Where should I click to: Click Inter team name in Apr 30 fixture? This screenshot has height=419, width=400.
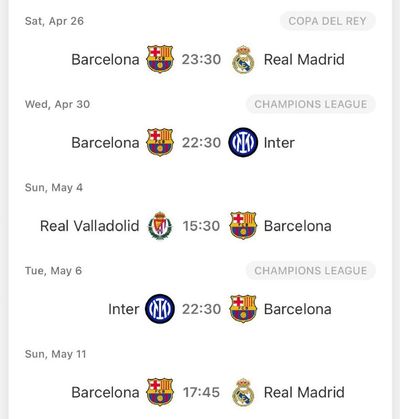279,143
